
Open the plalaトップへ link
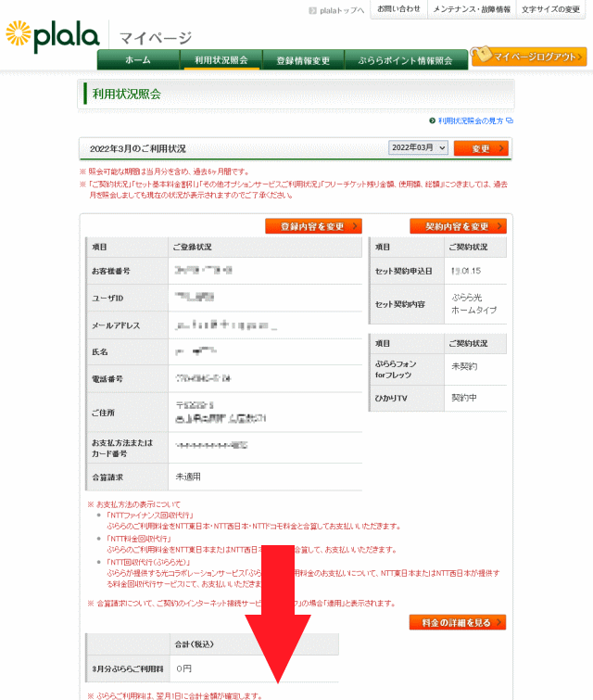pyautogui.click(x=342, y=10)
